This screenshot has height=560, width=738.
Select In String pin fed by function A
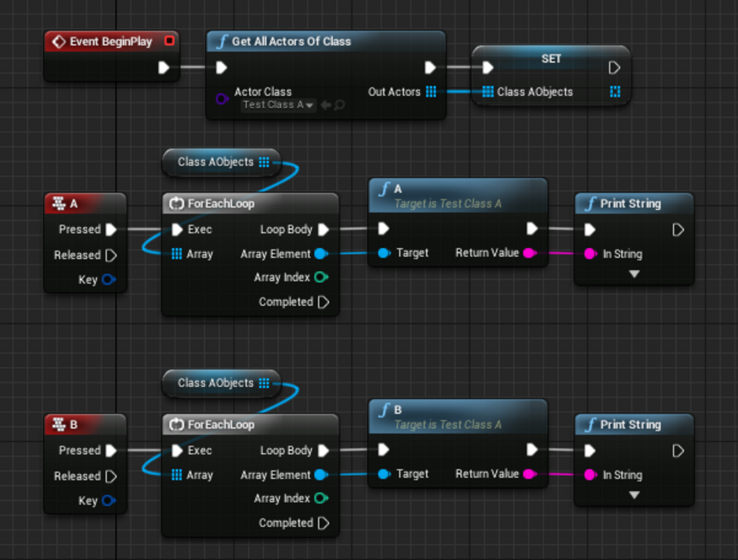590,254
